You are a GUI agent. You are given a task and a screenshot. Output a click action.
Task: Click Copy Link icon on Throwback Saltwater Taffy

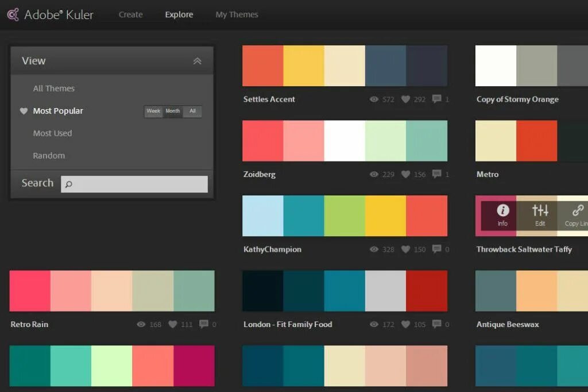(578, 210)
